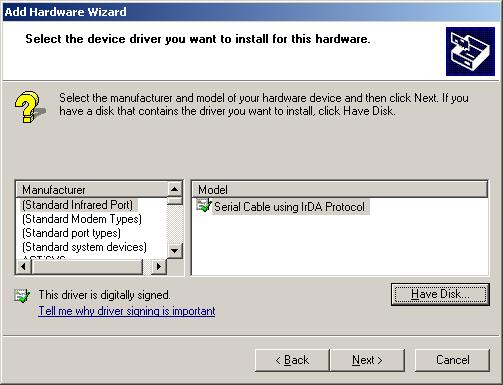Click 'This driver is digitally signed.' text
Screen dimensions: 503x385
104,295
